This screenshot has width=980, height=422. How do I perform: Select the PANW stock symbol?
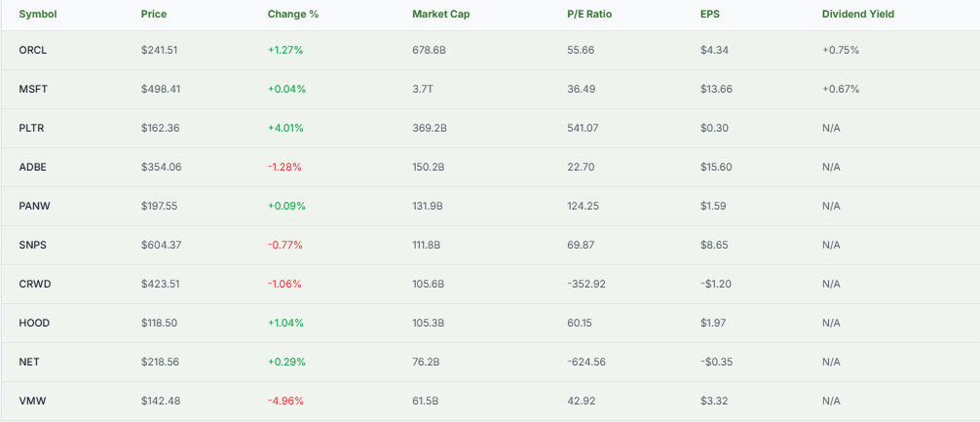[35, 206]
